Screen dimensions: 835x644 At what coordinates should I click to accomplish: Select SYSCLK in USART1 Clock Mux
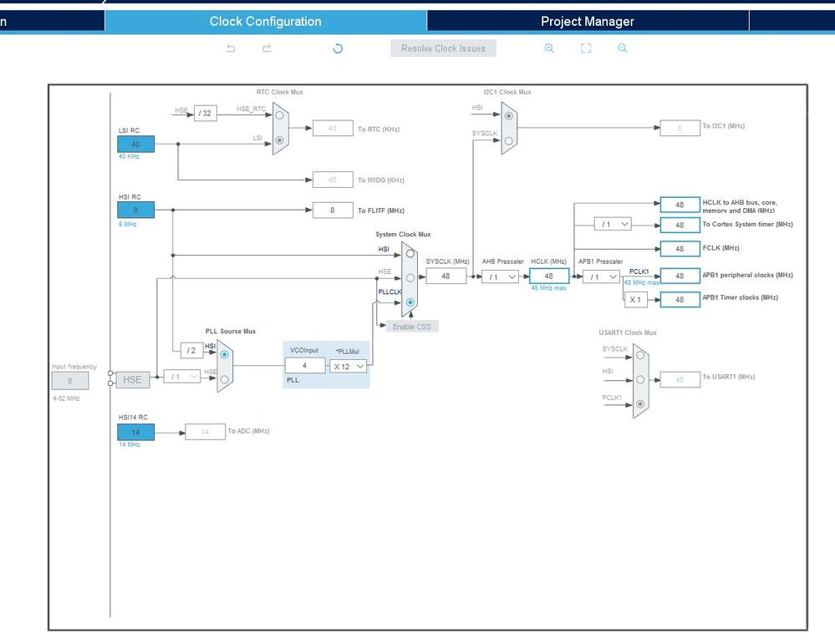click(x=640, y=355)
